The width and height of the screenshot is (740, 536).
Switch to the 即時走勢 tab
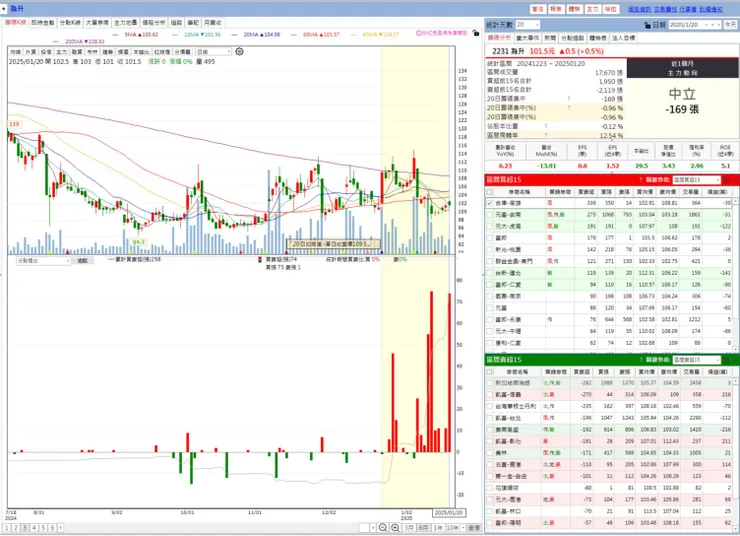coord(43,23)
